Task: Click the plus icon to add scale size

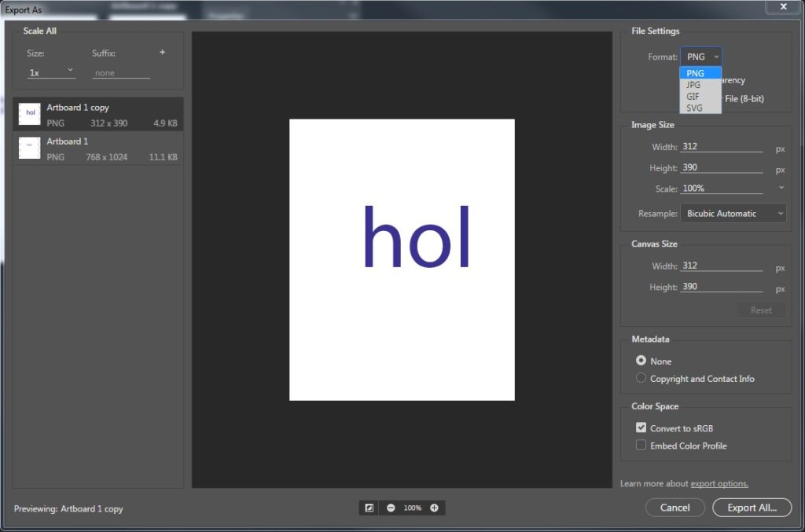Action: coord(163,53)
